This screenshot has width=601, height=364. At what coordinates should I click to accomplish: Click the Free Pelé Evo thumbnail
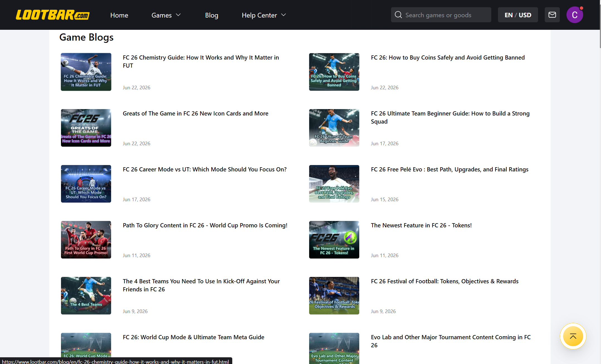pyautogui.click(x=334, y=184)
